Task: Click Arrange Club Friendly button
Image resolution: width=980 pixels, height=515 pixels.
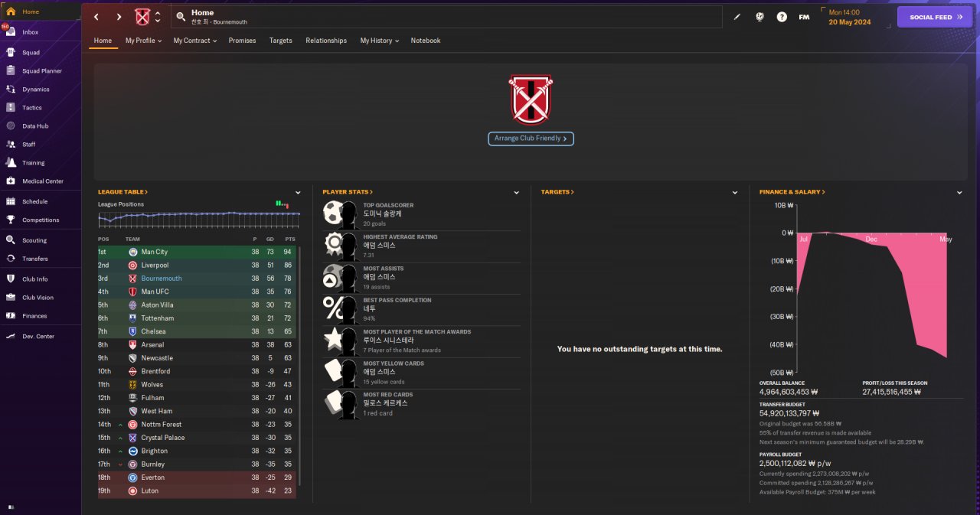Action: tap(531, 139)
